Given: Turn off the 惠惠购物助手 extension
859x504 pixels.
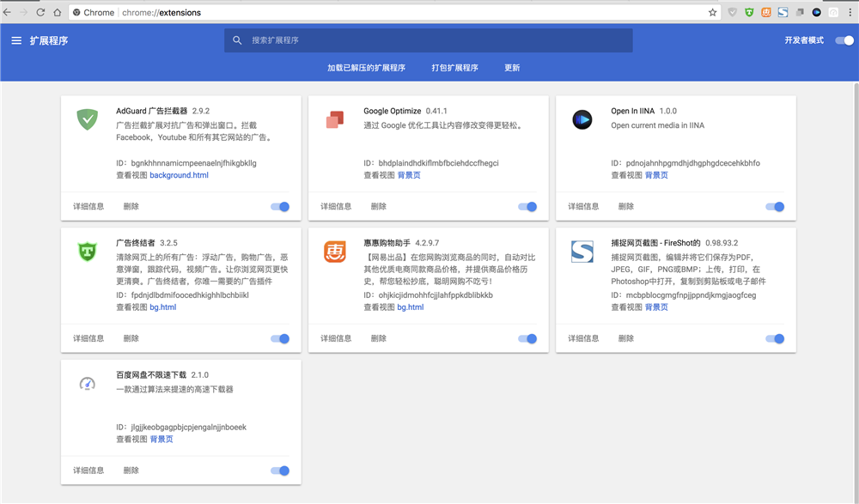Looking at the screenshot, I should coord(527,338).
